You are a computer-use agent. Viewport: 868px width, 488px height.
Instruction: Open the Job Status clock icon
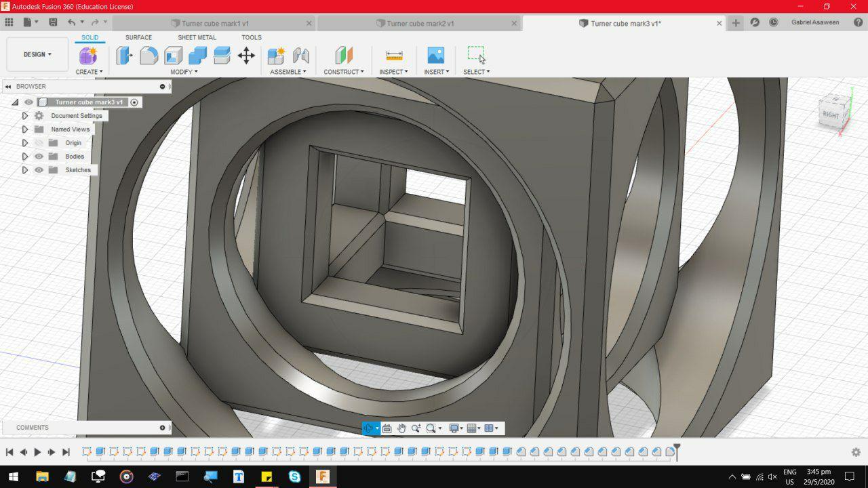click(x=774, y=22)
